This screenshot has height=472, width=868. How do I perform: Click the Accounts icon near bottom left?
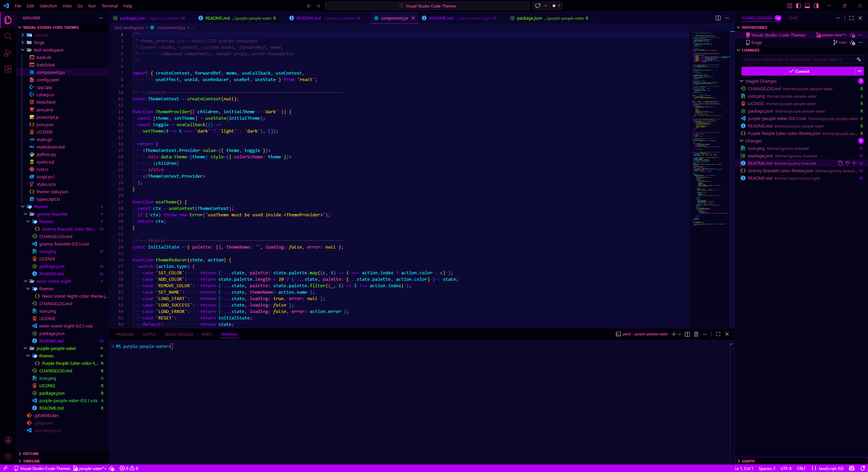pos(8,440)
